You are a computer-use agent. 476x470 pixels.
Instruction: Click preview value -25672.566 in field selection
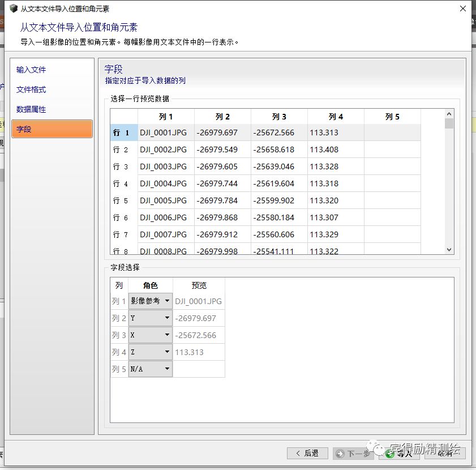pyautogui.click(x=199, y=335)
